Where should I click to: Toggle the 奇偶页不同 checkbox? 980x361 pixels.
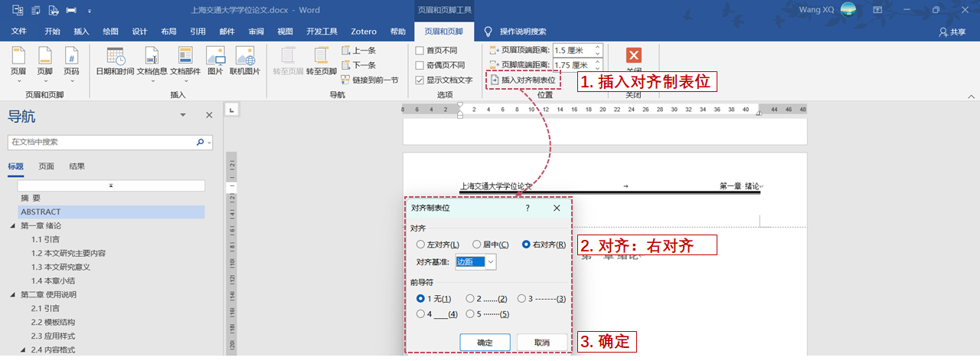[420, 65]
